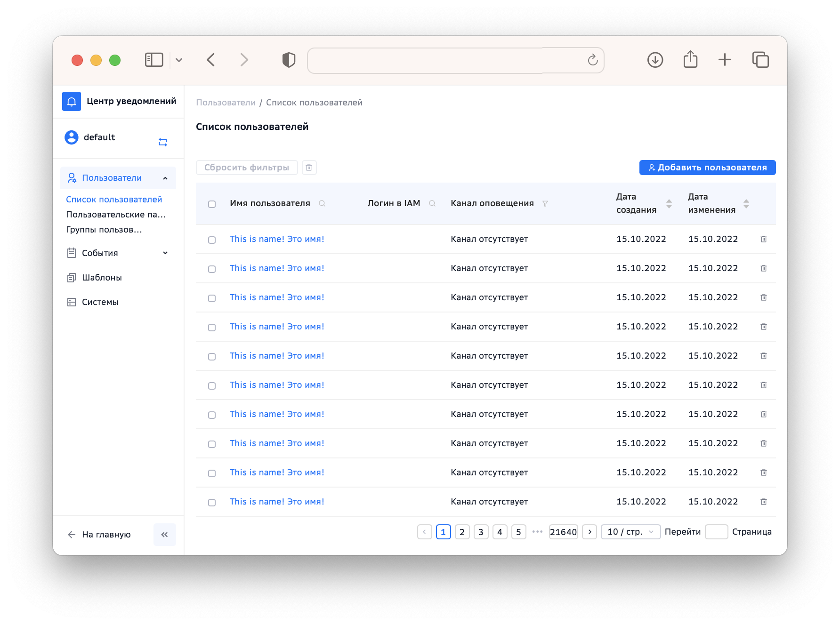Delete the eighth user row via trash icon
The width and height of the screenshot is (840, 625).
coord(764,443)
